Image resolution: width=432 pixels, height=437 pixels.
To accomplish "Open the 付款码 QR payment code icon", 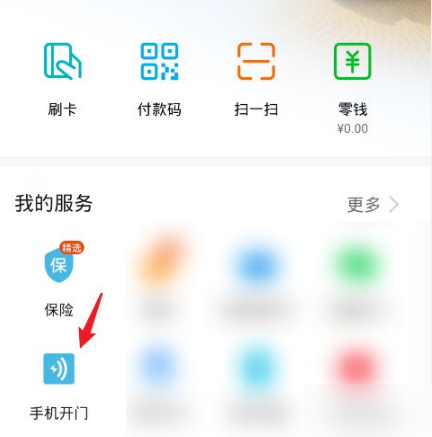I will [x=159, y=61].
